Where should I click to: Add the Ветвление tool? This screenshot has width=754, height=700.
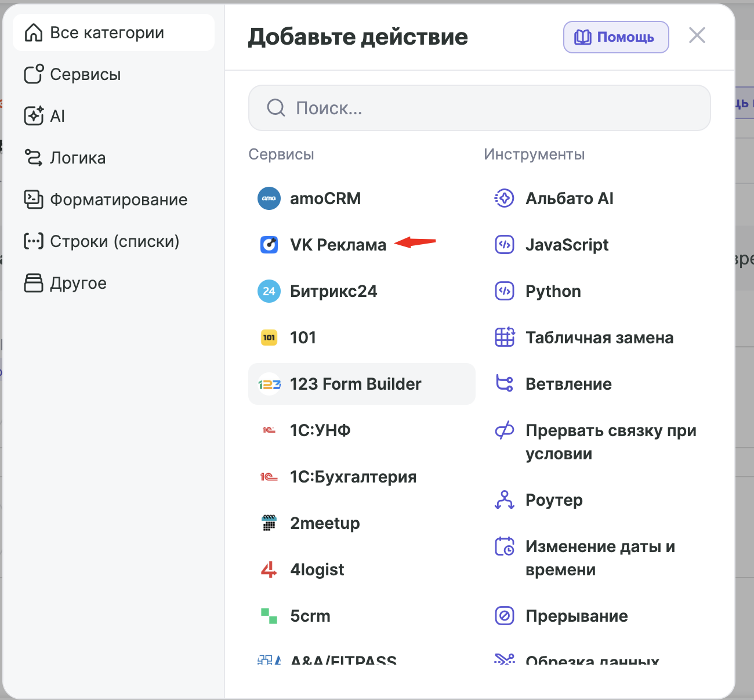pyautogui.click(x=597, y=384)
